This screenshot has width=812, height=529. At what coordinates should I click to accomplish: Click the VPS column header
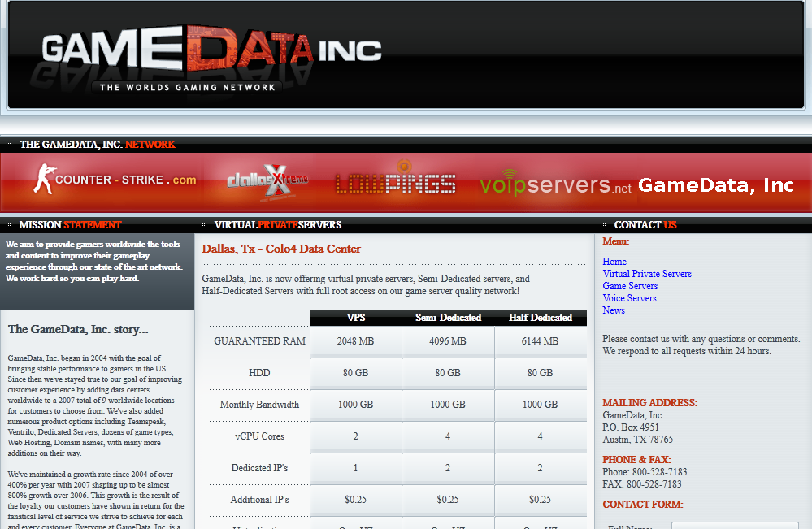[x=356, y=318]
